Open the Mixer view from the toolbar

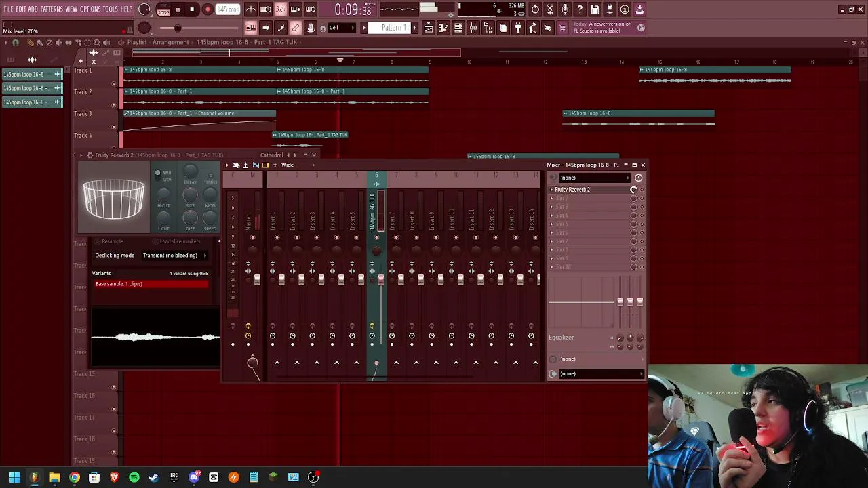[473, 28]
